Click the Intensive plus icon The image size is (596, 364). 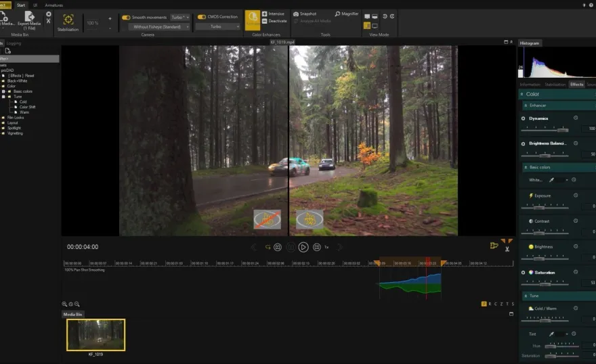point(265,14)
